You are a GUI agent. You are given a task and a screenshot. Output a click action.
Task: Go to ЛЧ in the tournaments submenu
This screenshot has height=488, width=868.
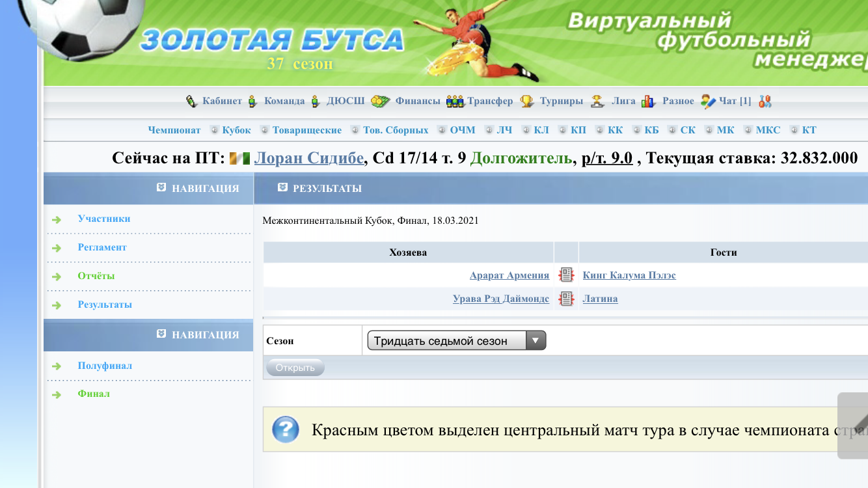click(504, 130)
